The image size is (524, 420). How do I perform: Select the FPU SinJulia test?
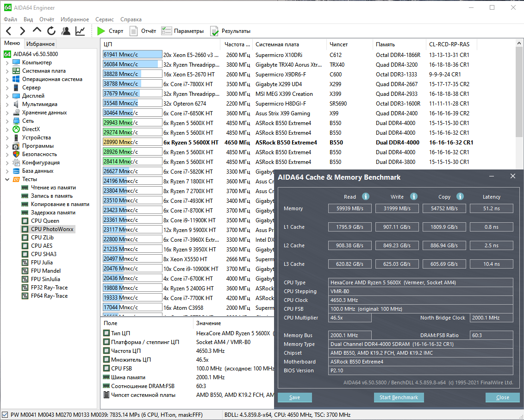click(x=45, y=279)
